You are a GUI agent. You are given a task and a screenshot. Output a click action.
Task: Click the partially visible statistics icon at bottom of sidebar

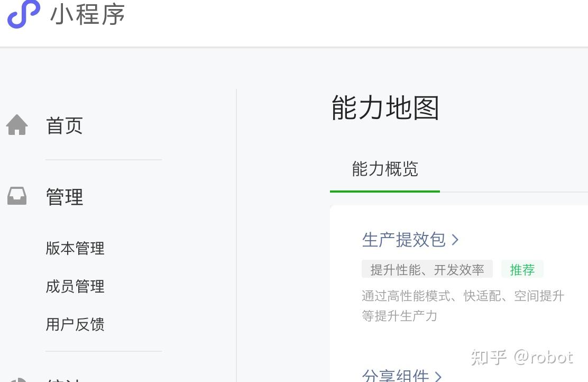point(17,379)
